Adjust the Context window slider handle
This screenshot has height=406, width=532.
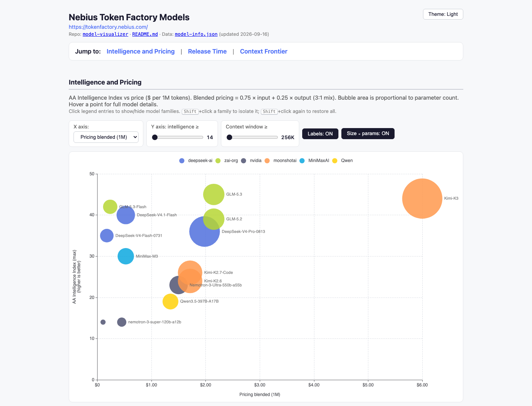click(229, 137)
